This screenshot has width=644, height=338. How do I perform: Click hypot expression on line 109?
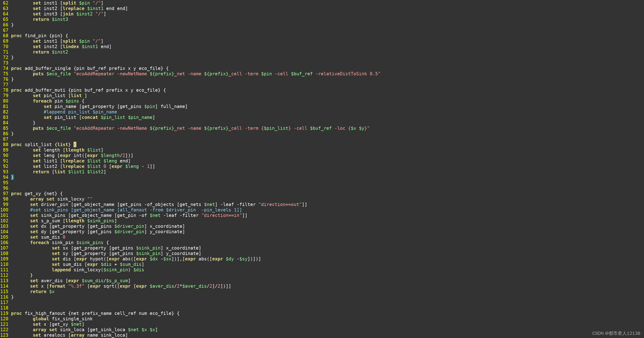pyautogui.click(x=96, y=259)
